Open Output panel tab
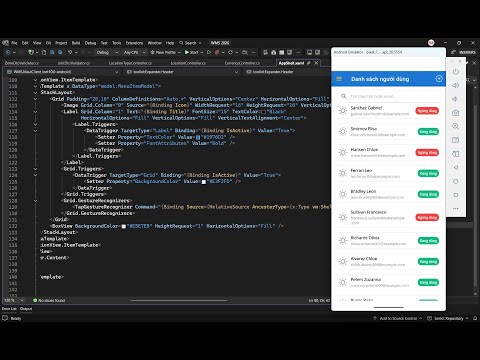Image resolution: width=480 pixels, height=360 pixels. coord(26,309)
